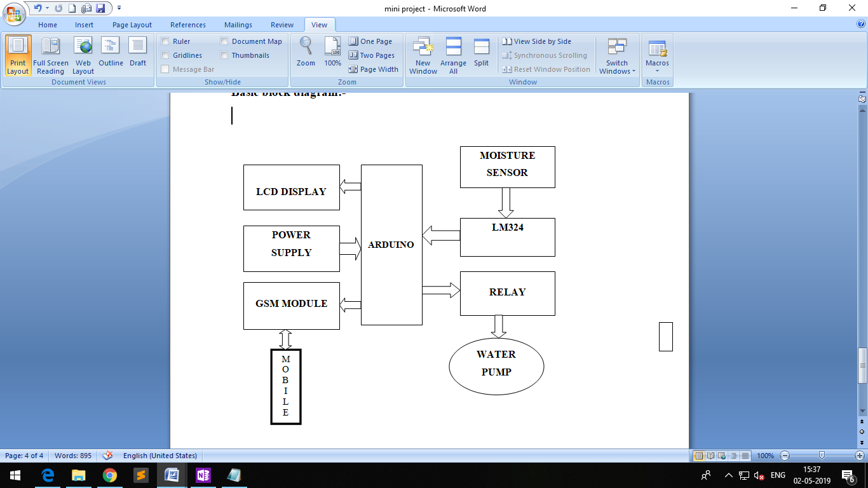Viewport: 868px width, 488px height.
Task: Show One Page zoom
Action: coord(370,41)
